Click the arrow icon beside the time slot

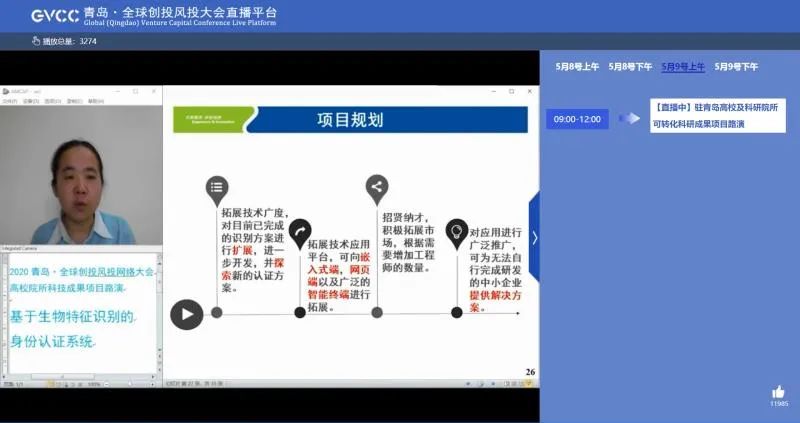[x=629, y=119]
